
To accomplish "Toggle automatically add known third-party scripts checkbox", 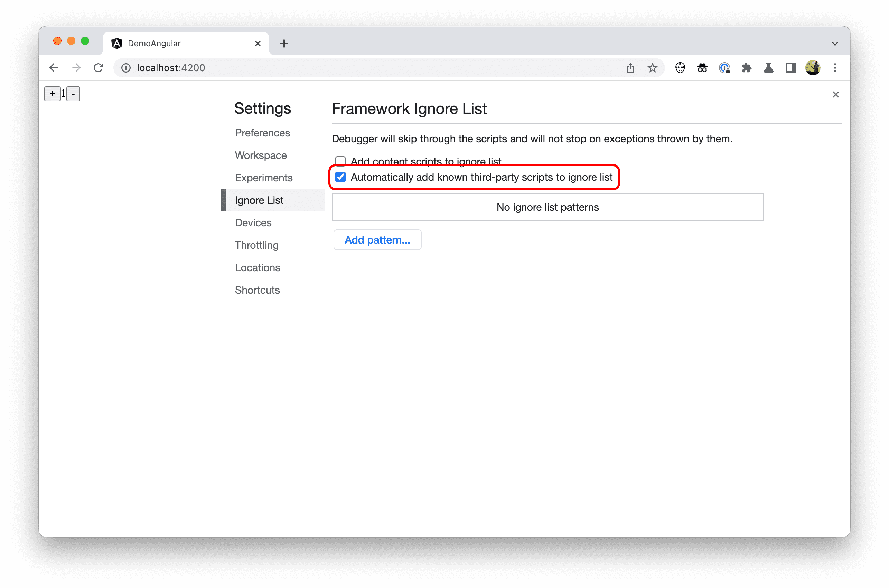I will (x=340, y=177).
